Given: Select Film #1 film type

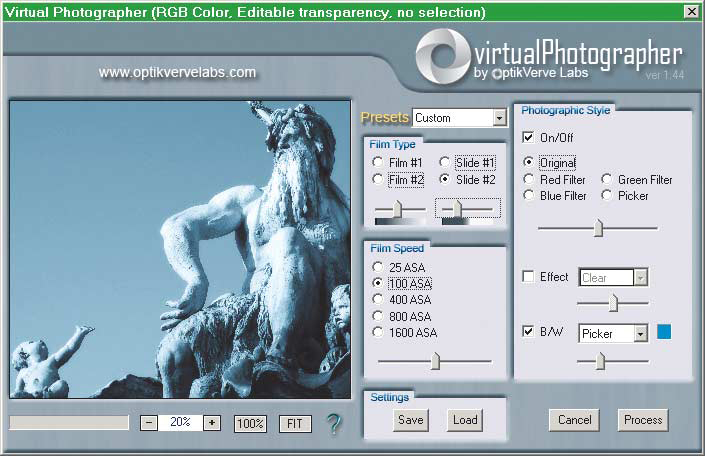Looking at the screenshot, I should coord(398,162).
